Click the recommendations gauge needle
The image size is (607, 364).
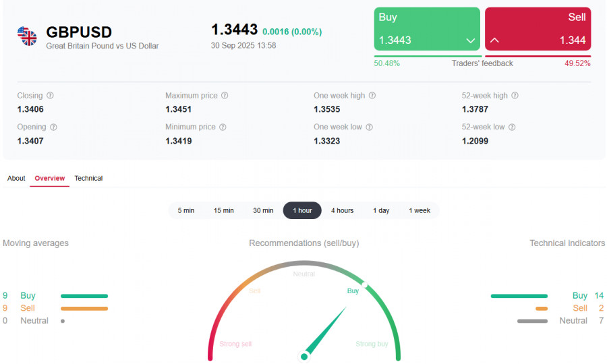(x=326, y=331)
